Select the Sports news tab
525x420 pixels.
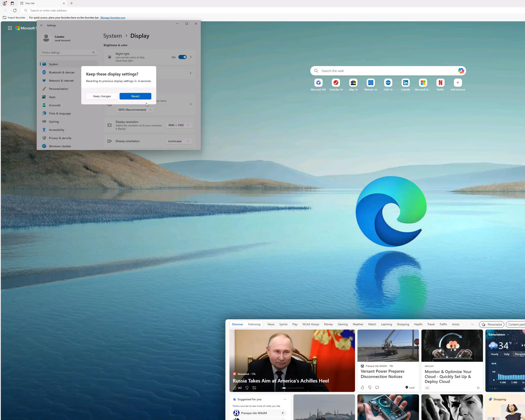[x=283, y=324]
